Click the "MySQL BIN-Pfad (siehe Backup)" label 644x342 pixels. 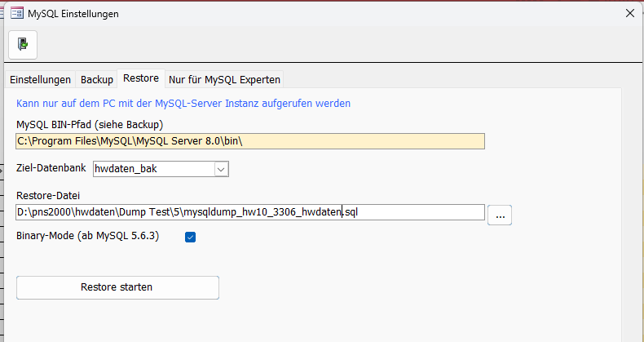click(90, 125)
